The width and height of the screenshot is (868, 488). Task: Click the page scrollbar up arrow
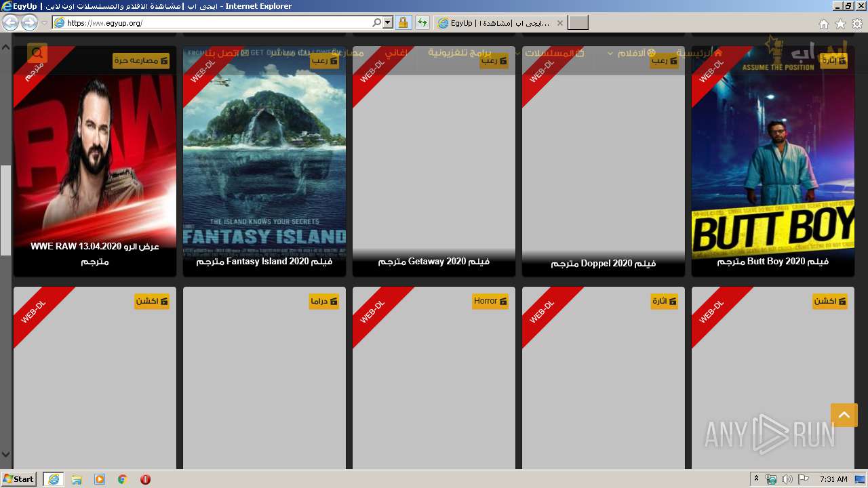point(5,47)
